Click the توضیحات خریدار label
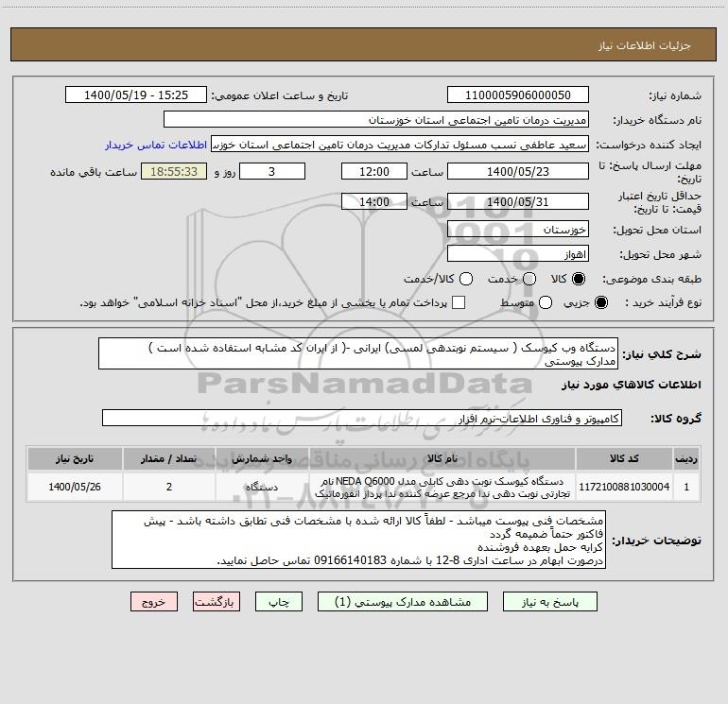The height and width of the screenshot is (704, 728). tap(656, 541)
